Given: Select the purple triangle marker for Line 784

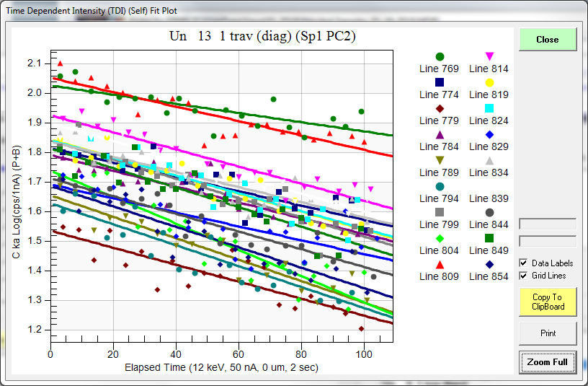Looking at the screenshot, I should [x=440, y=134].
